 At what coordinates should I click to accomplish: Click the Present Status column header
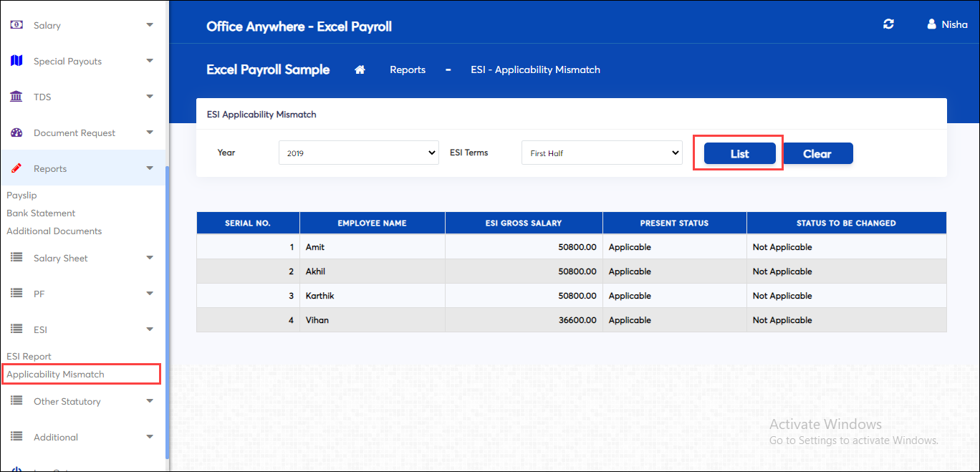pyautogui.click(x=674, y=223)
